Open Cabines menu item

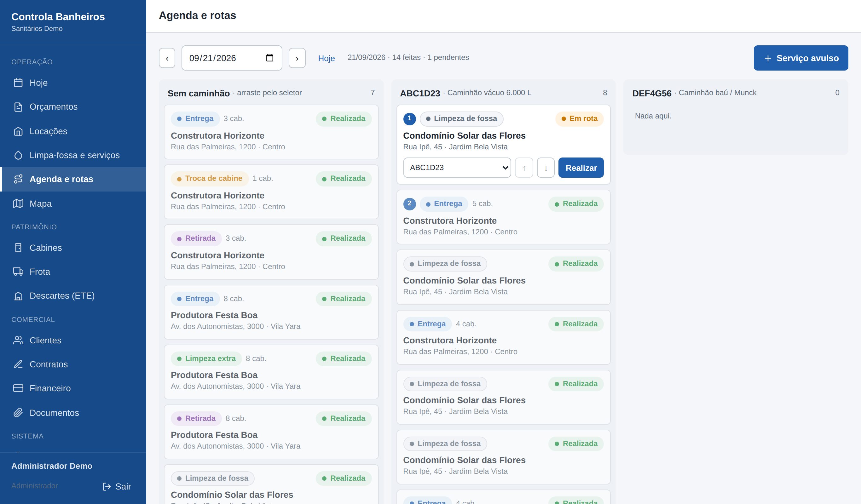click(x=73, y=248)
